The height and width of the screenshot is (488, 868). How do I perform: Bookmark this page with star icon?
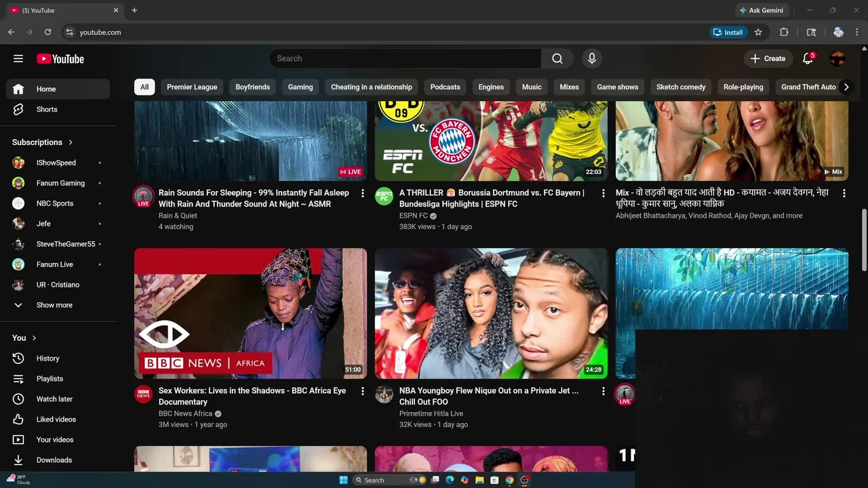[x=758, y=32]
